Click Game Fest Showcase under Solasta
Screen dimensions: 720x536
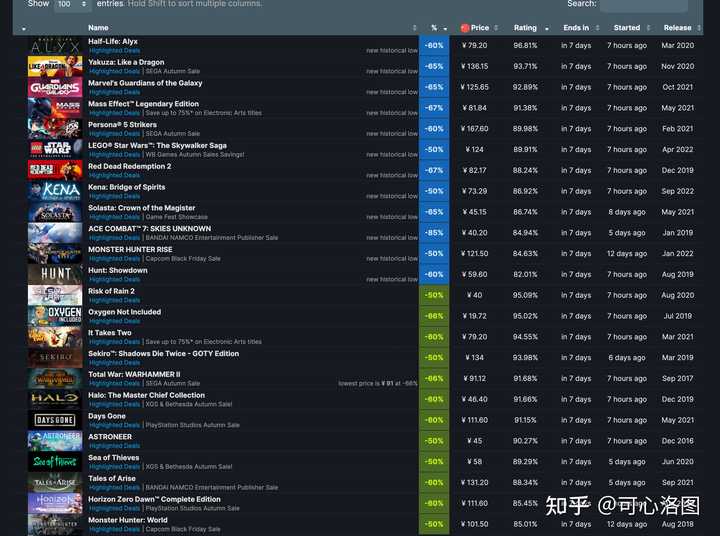click(176, 217)
